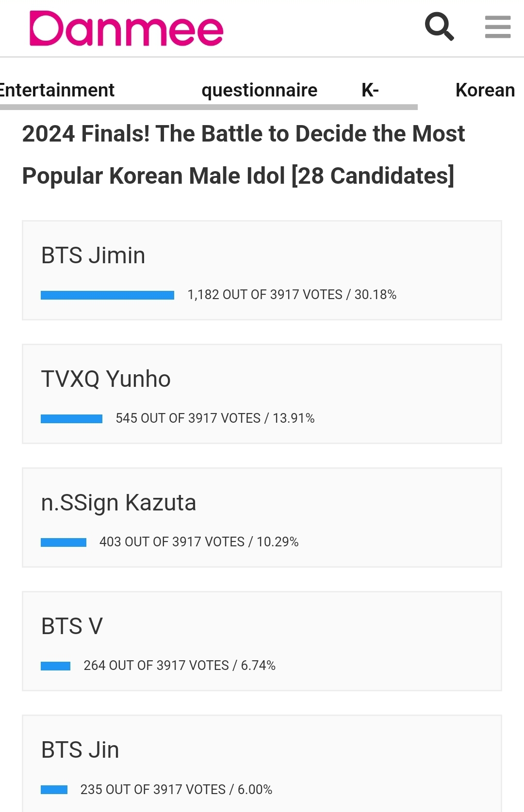
Task: Open the search magnifier icon
Action: click(439, 27)
